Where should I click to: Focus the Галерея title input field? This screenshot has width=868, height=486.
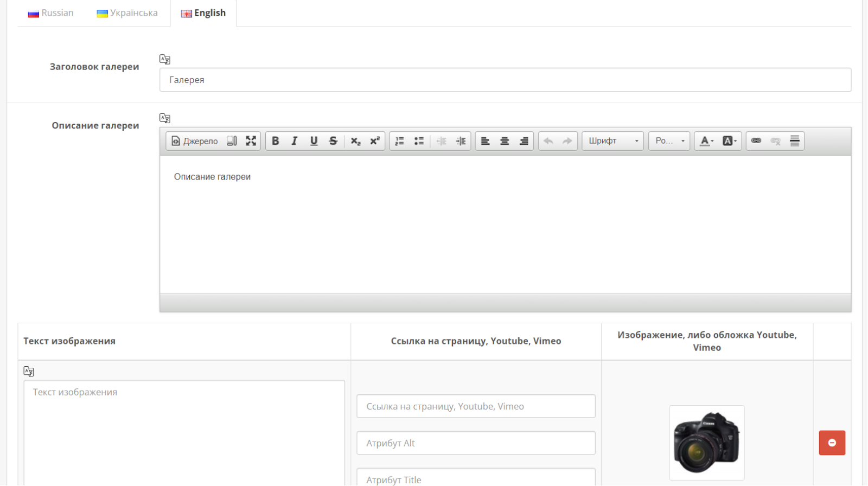click(x=505, y=80)
